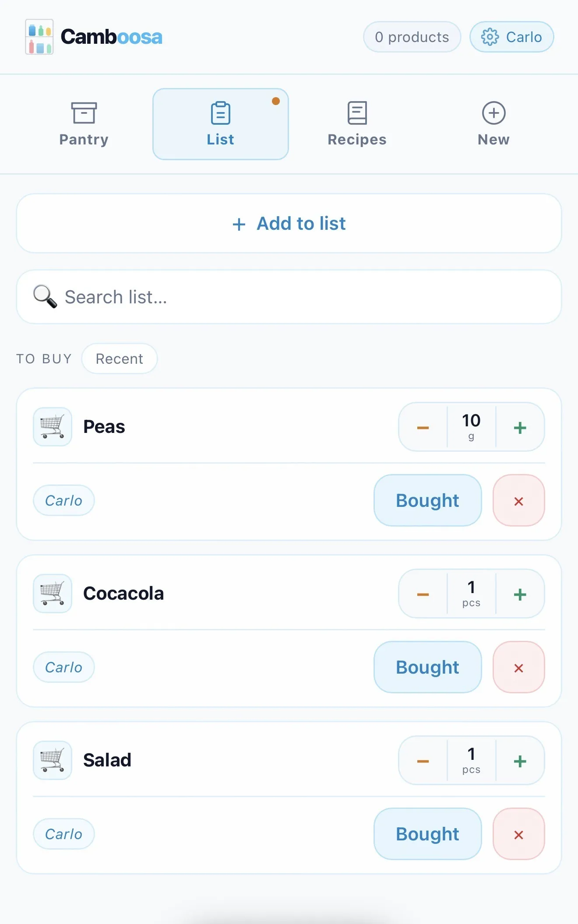
Task: Delete Cocacola using the red X
Action: (518, 668)
